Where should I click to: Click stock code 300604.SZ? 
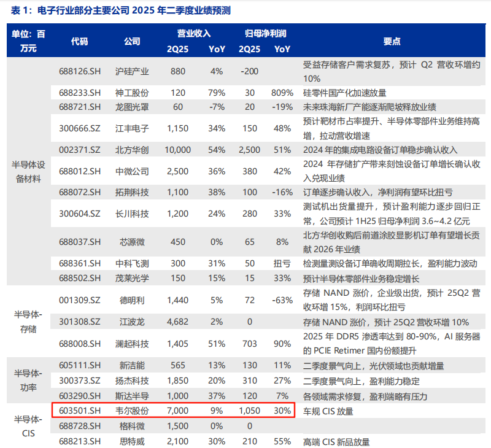[80, 214]
